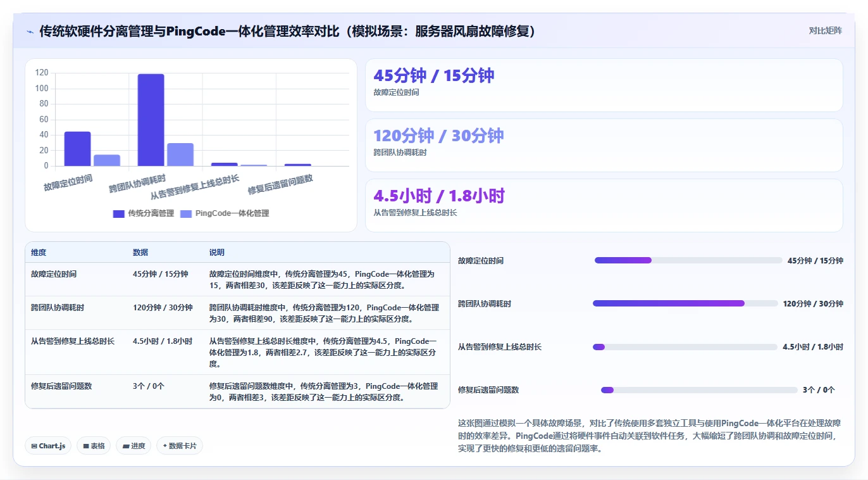This screenshot has width=868, height=480.
Task: Click the x-axis label 故障定位时间
Action: pos(68,183)
